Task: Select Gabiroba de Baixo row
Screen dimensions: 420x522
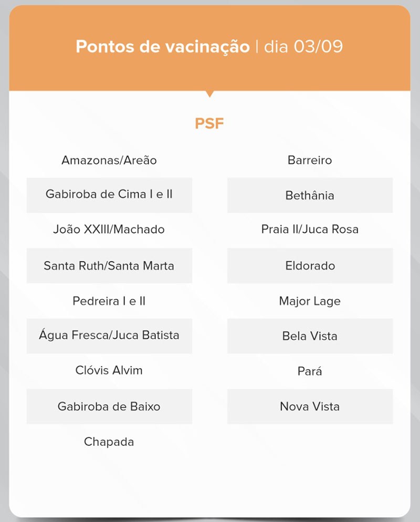Action: coord(109,406)
